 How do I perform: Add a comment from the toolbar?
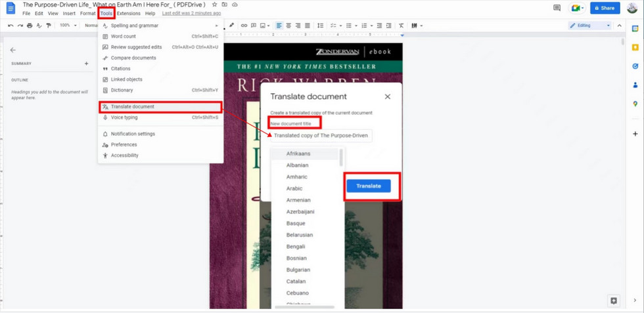tap(254, 26)
